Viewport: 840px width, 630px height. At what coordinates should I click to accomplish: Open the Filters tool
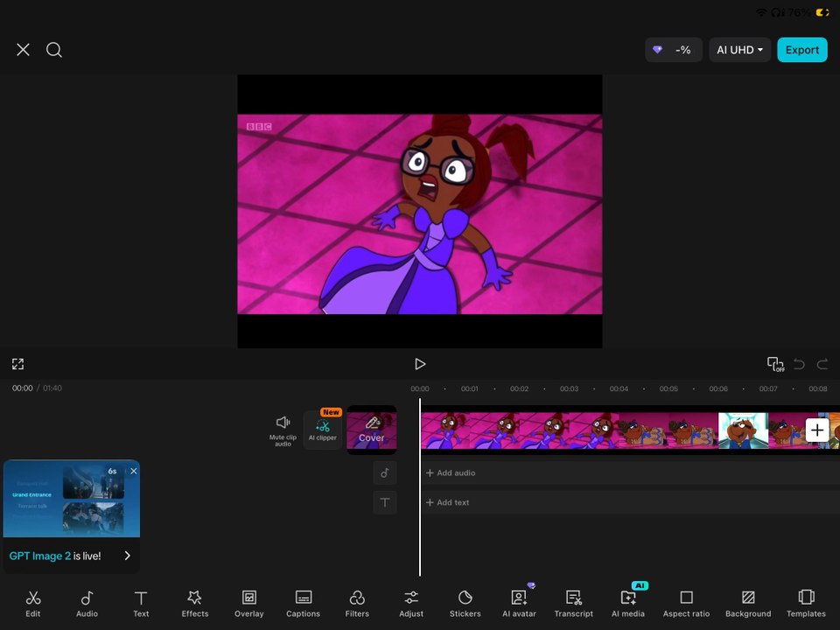pyautogui.click(x=357, y=603)
